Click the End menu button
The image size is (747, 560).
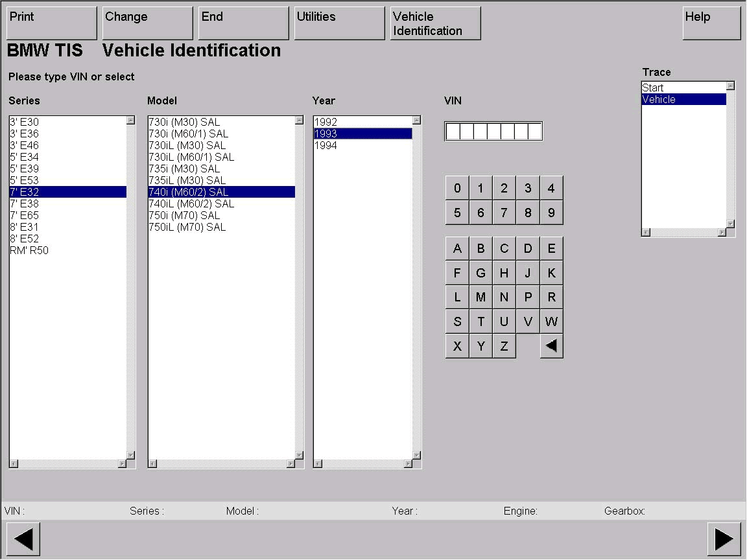coord(243,23)
